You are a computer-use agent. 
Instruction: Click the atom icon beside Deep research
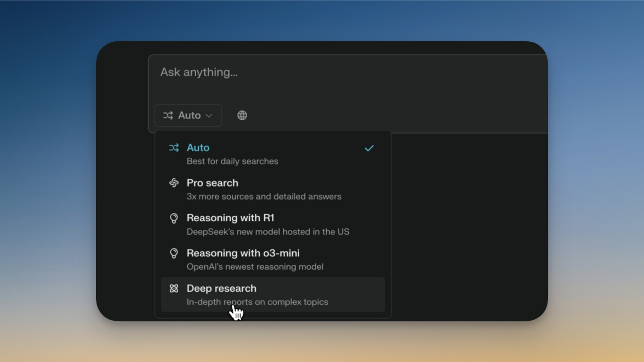(x=174, y=288)
